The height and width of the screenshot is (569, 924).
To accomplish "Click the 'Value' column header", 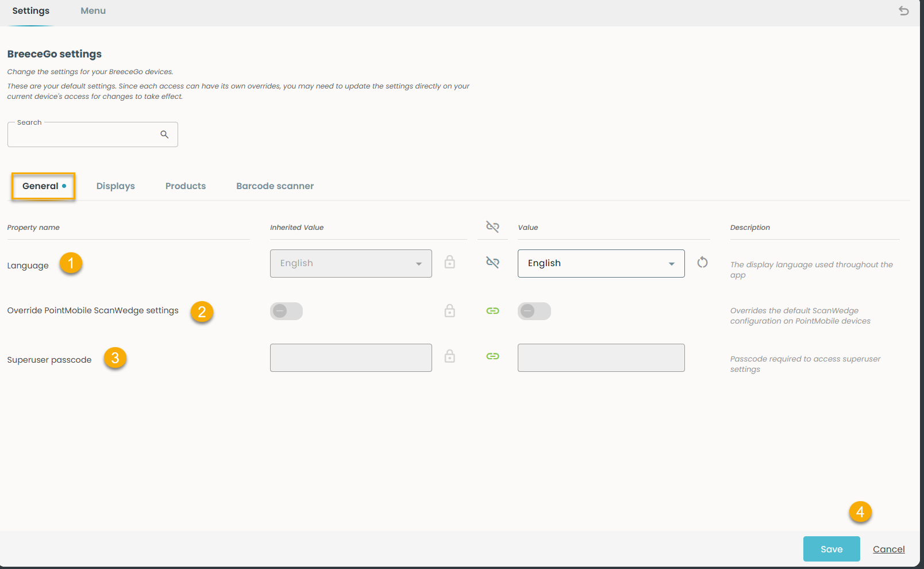I will [x=528, y=228].
